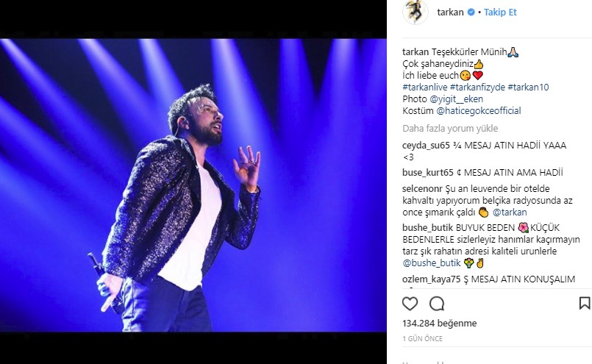Click the @tarkan mention in selcenonr's comment

510,213
